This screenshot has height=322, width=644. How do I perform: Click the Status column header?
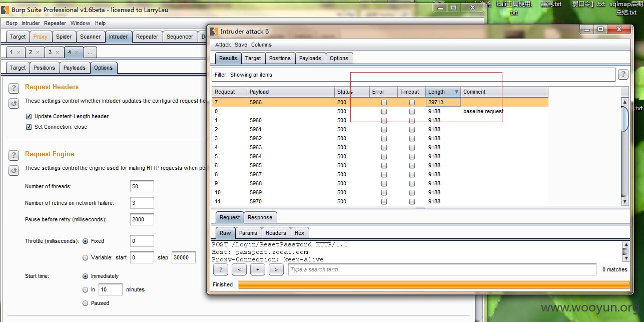point(352,92)
